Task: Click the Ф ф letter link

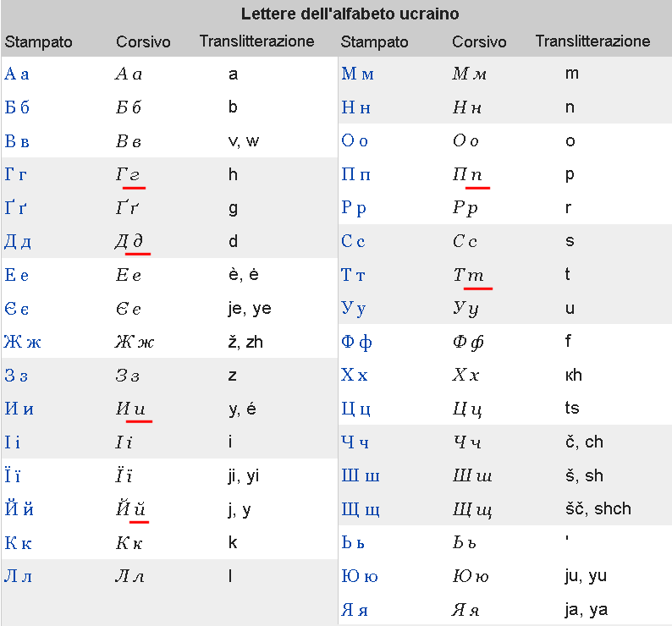Action: coord(356,343)
